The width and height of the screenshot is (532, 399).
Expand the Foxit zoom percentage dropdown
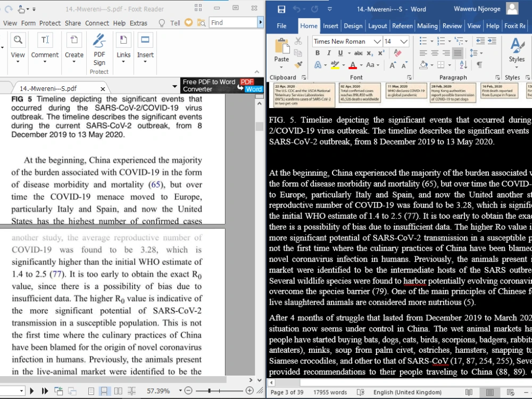pyautogui.click(x=180, y=391)
